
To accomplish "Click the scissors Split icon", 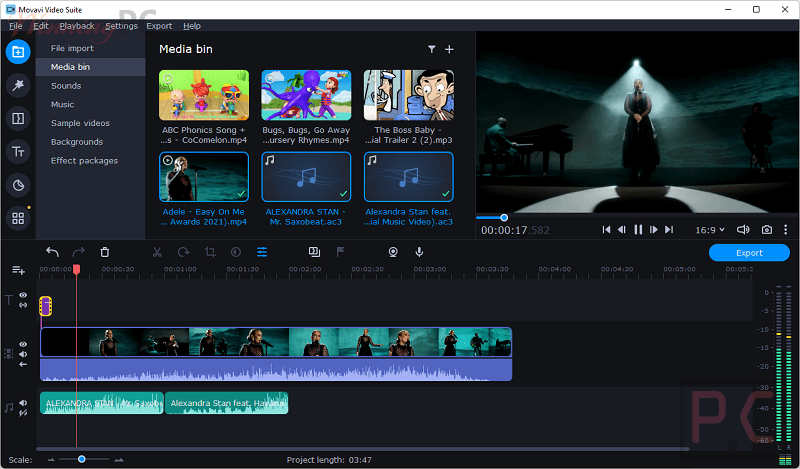I will [x=157, y=252].
